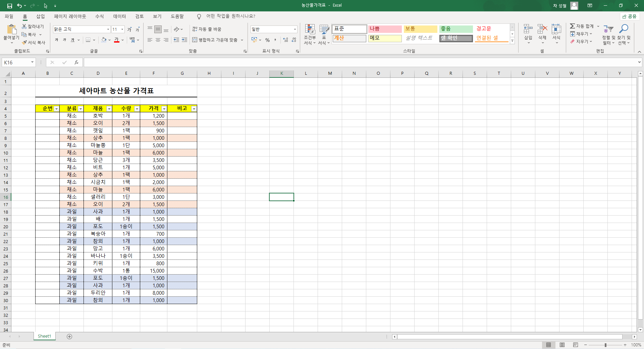Open the 분류 column filter dropdown
The image size is (644, 349).
[80, 109]
